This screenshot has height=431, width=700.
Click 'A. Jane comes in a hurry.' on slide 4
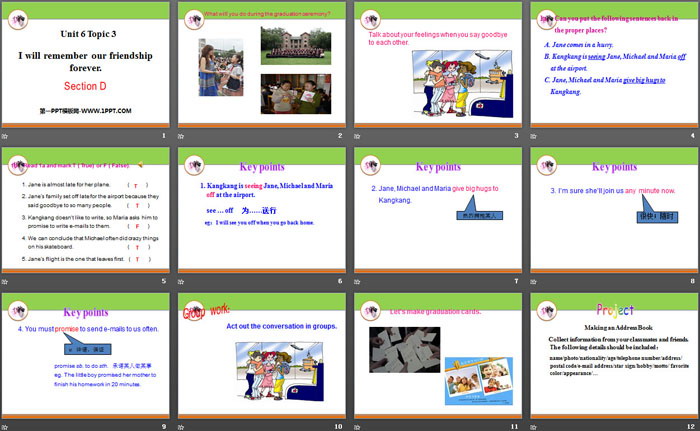579,45
